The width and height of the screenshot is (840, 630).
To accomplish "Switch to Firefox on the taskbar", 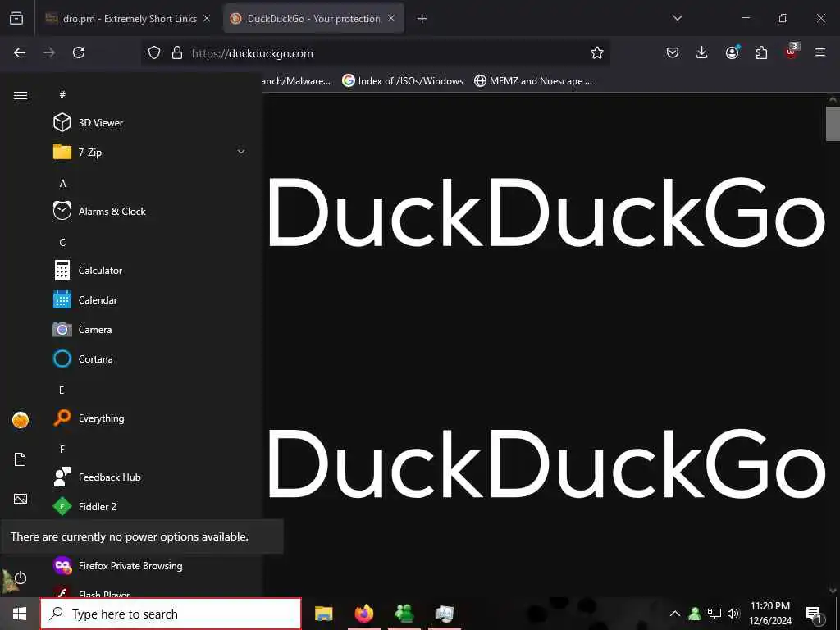I will click(363, 614).
